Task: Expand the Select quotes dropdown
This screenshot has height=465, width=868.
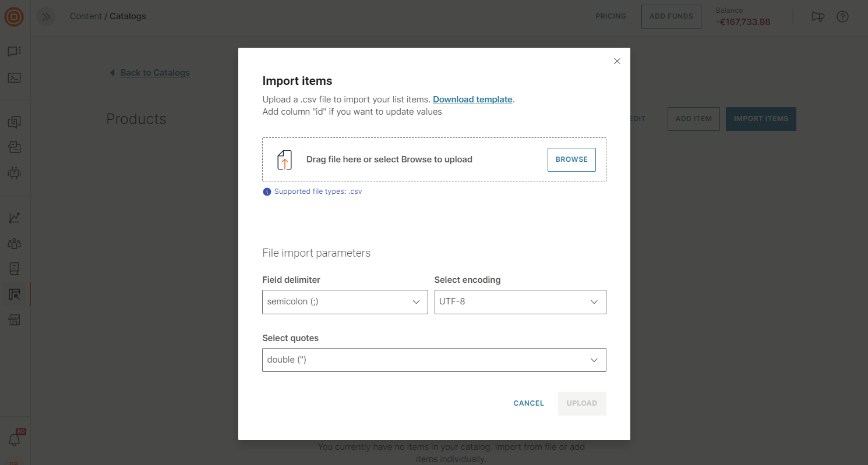Action: pyautogui.click(x=434, y=360)
